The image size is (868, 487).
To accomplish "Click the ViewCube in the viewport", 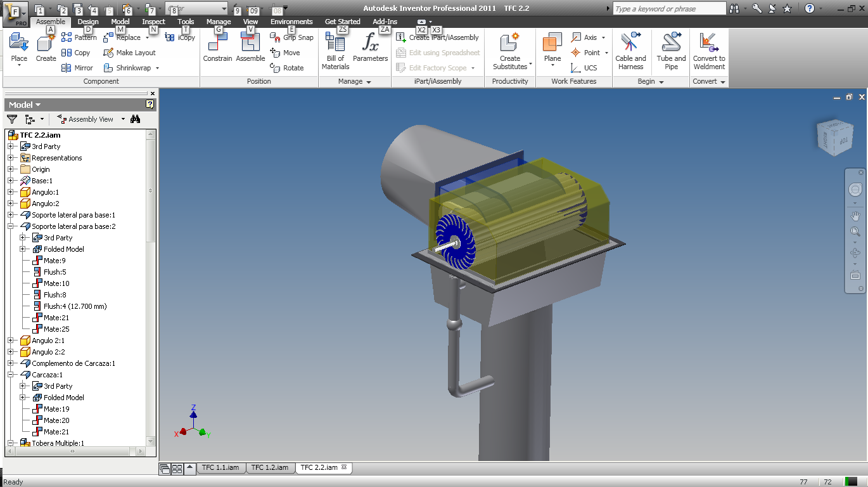I will [x=831, y=135].
